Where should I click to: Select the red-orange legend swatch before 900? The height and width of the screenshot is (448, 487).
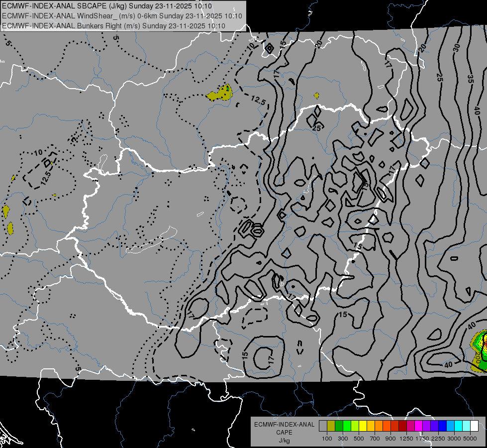(387, 426)
